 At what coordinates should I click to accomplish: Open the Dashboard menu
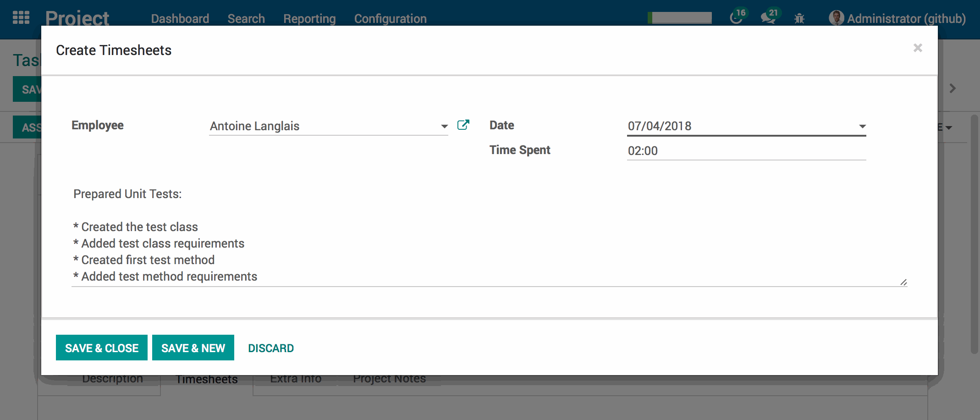[180, 19]
